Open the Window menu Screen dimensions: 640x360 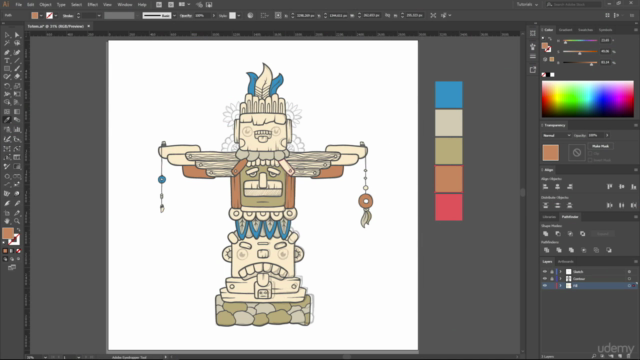point(125,4)
